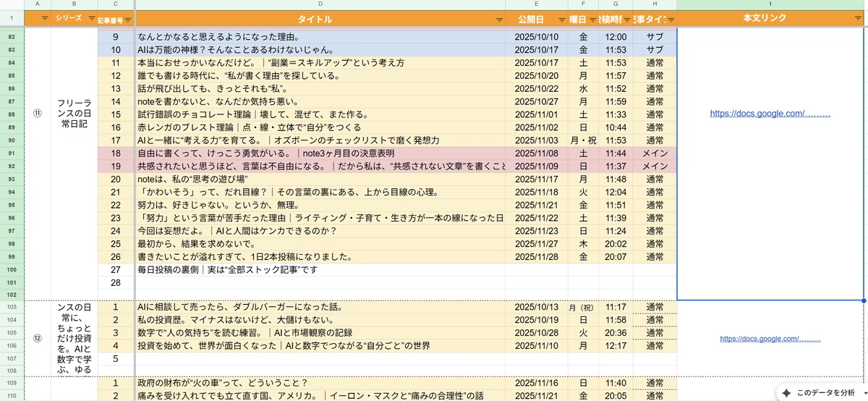Click cell '私の投資歴。マイナスはないけど、大儲けもない。'

[x=320, y=320]
